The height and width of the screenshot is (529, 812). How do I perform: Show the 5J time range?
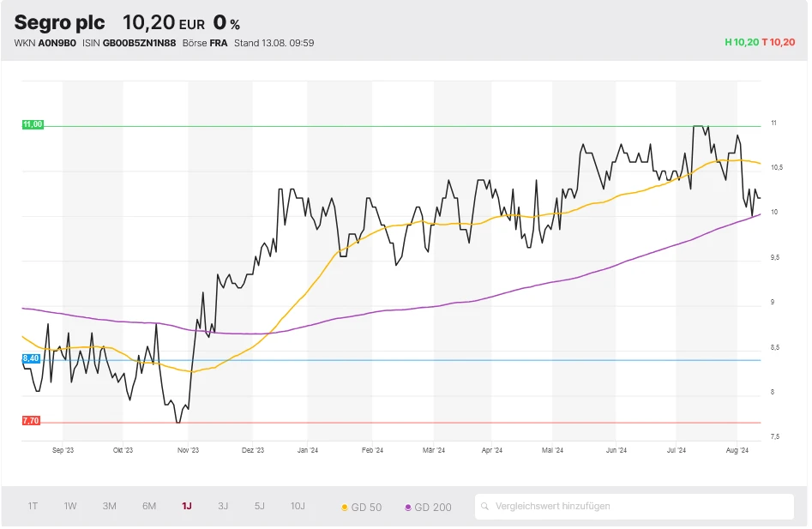point(260,506)
